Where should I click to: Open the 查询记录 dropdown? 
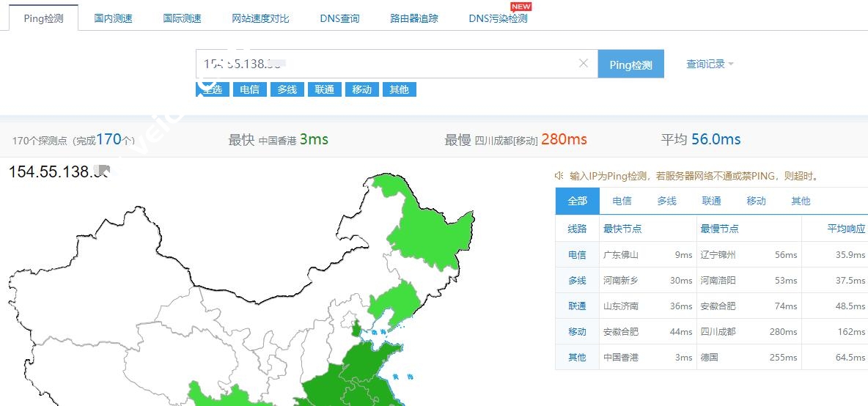tap(710, 64)
